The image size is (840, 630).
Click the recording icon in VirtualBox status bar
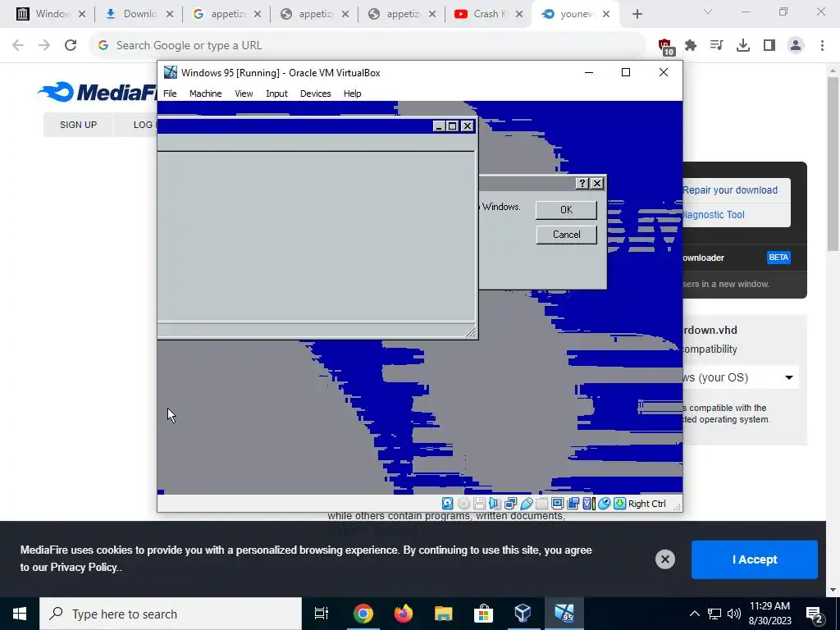pos(573,504)
